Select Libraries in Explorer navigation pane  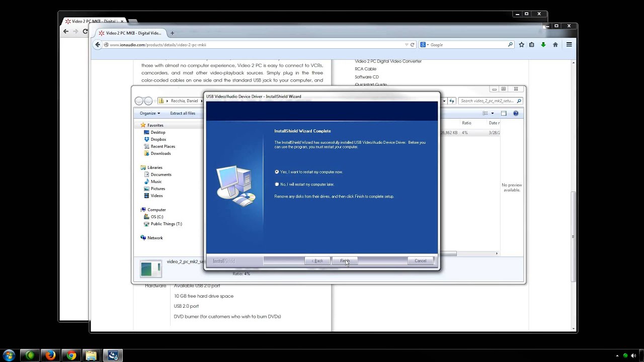click(x=154, y=167)
